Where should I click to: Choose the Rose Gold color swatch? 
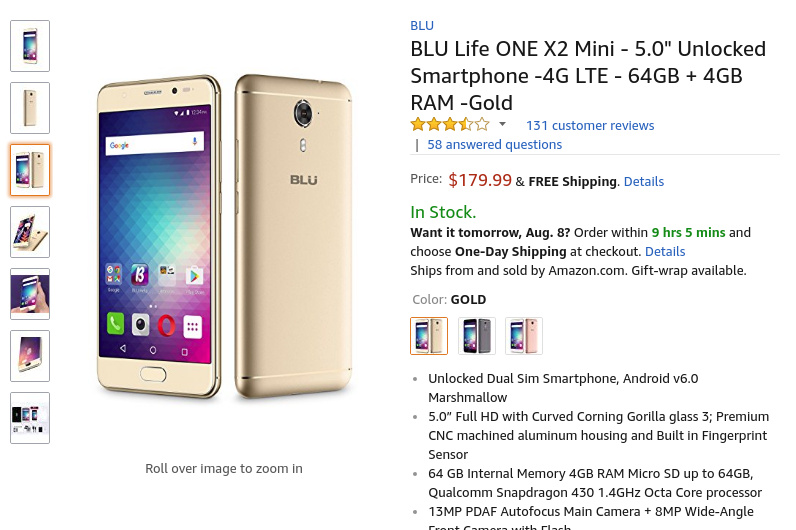coord(524,336)
